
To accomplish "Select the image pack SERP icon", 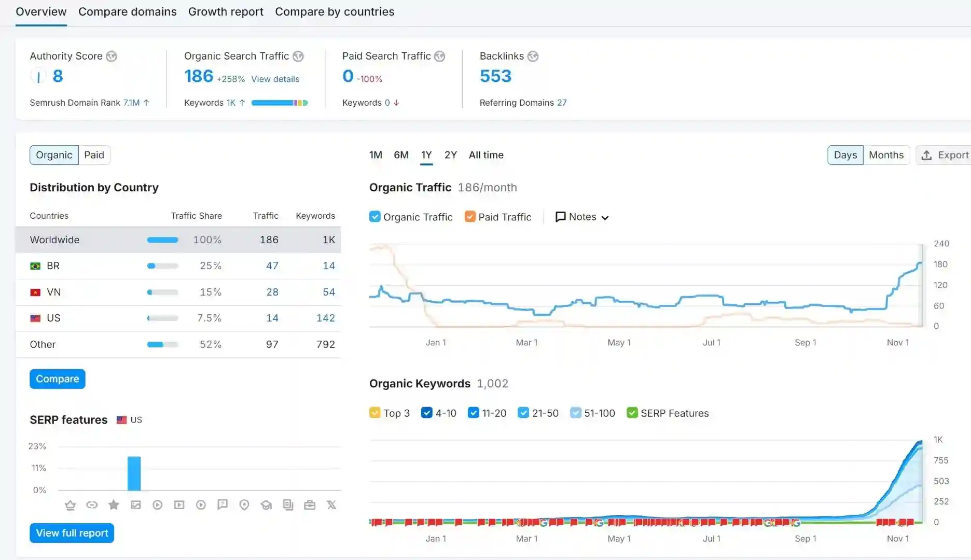I will point(136,505).
